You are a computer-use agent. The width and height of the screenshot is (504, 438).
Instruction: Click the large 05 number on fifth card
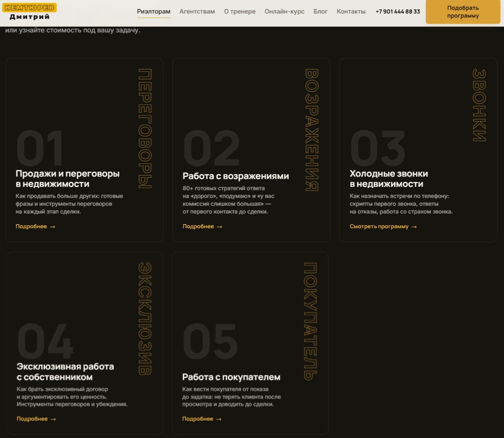coord(210,341)
